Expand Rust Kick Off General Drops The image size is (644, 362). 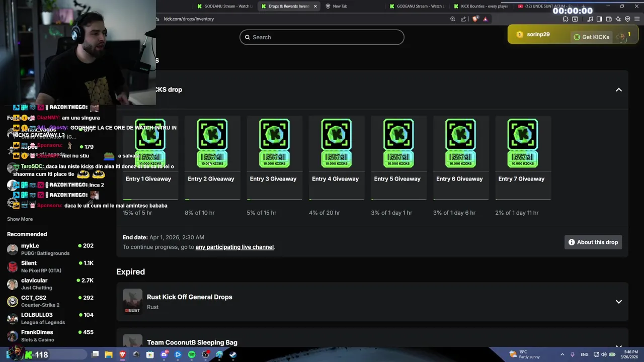(x=619, y=302)
